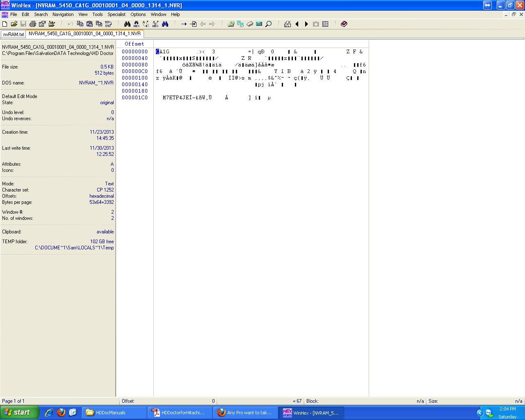Open the Tools menu
Image resolution: width=525 pixels, height=420 pixels.
(98, 14)
